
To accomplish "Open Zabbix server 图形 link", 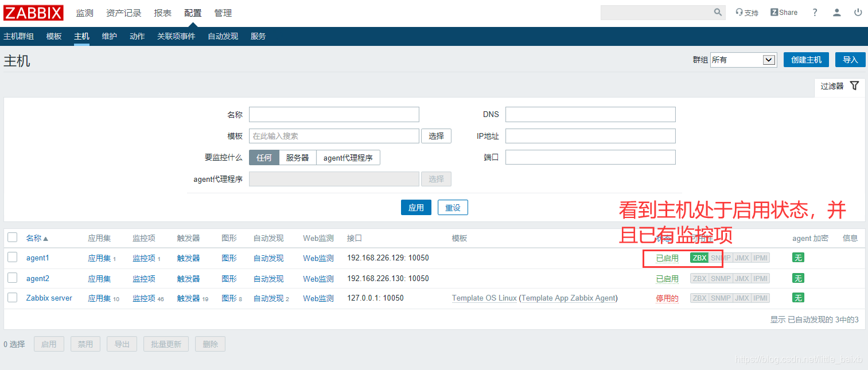I will click(x=229, y=298).
